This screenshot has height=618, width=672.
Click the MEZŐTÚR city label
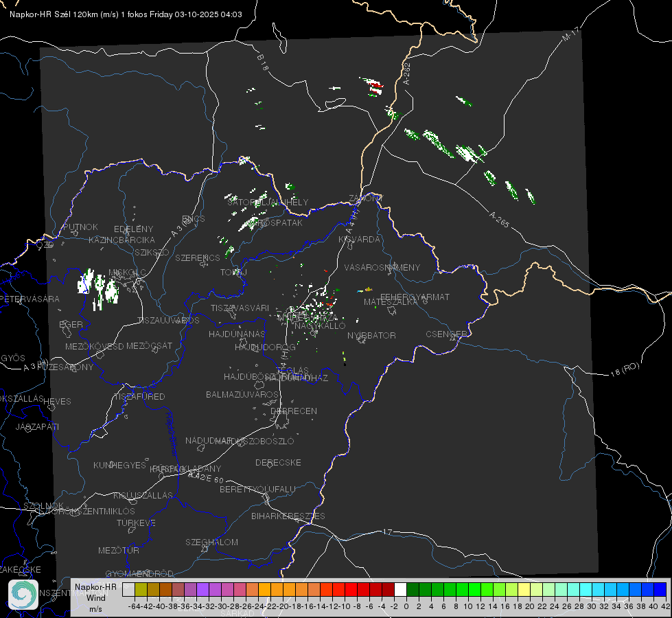[x=119, y=550]
